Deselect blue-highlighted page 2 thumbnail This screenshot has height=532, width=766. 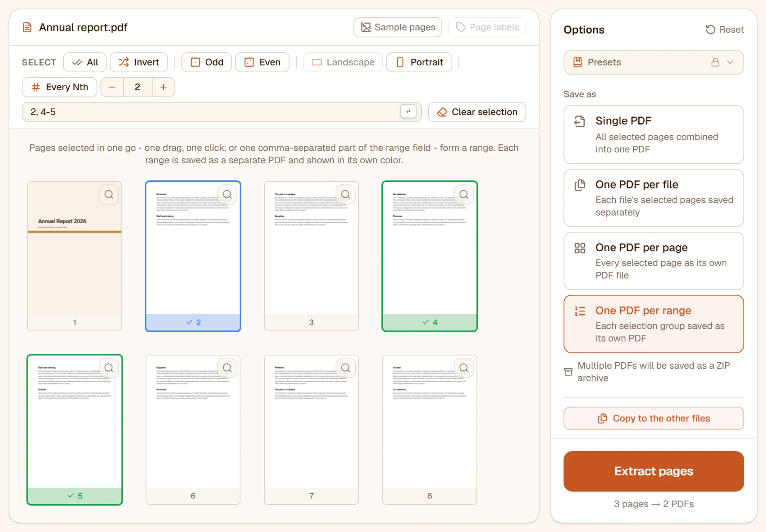coord(193,256)
